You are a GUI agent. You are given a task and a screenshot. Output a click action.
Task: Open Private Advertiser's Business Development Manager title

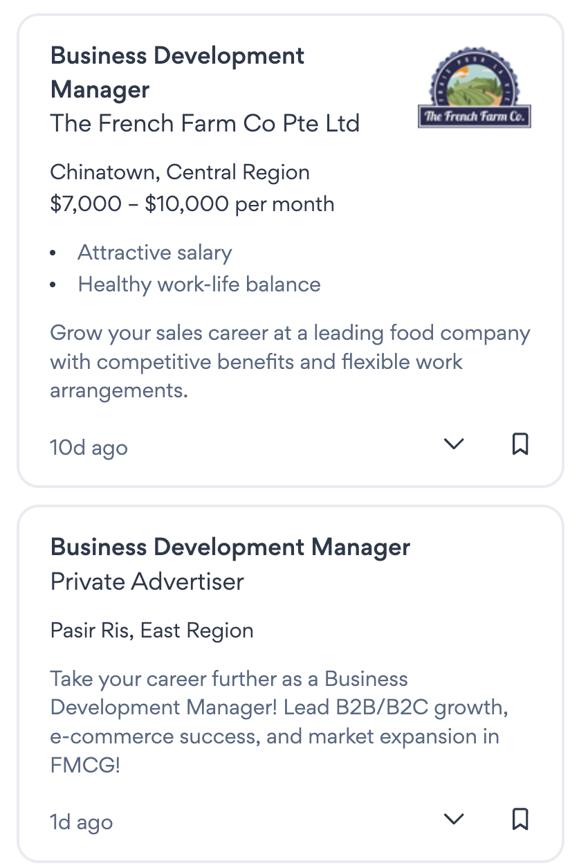(230, 548)
